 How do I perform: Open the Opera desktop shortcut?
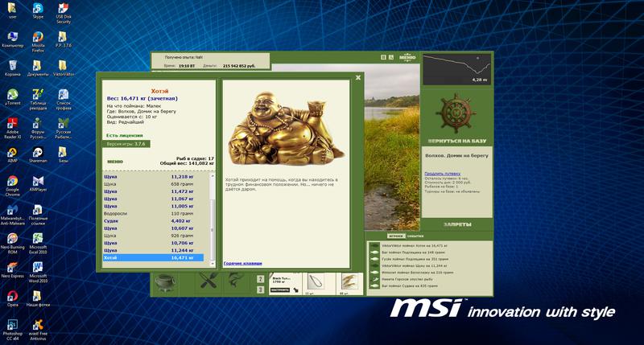pos(12,298)
